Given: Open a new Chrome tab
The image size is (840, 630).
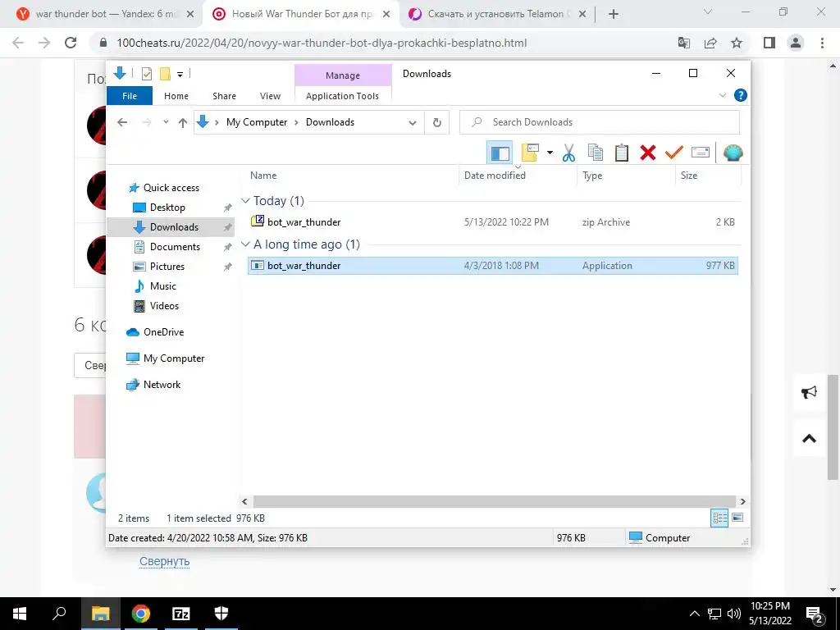Looking at the screenshot, I should 614,15.
